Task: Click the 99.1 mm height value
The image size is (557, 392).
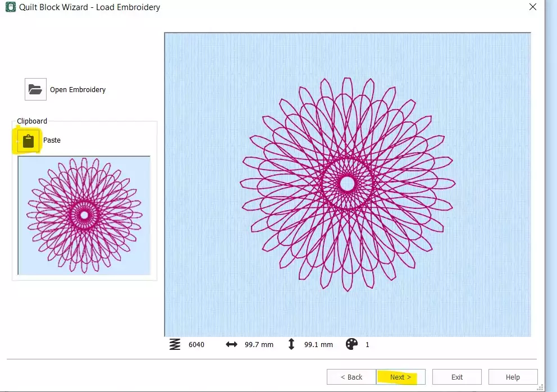Action: pos(318,344)
